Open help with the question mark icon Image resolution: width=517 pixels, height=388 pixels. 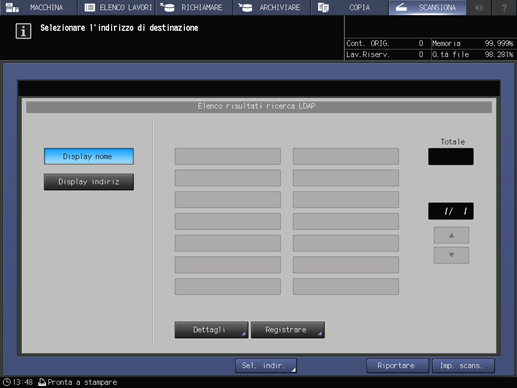[504, 7]
